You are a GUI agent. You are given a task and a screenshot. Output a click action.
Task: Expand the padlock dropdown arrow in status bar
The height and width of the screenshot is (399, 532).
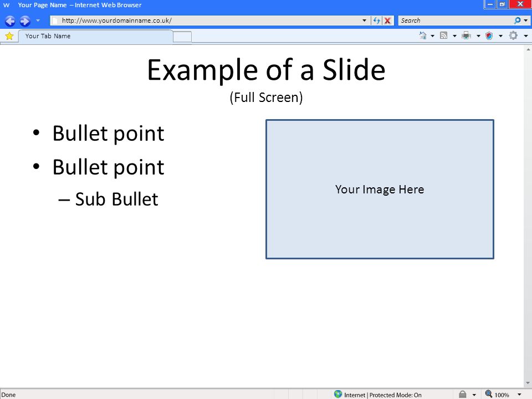pos(474,395)
